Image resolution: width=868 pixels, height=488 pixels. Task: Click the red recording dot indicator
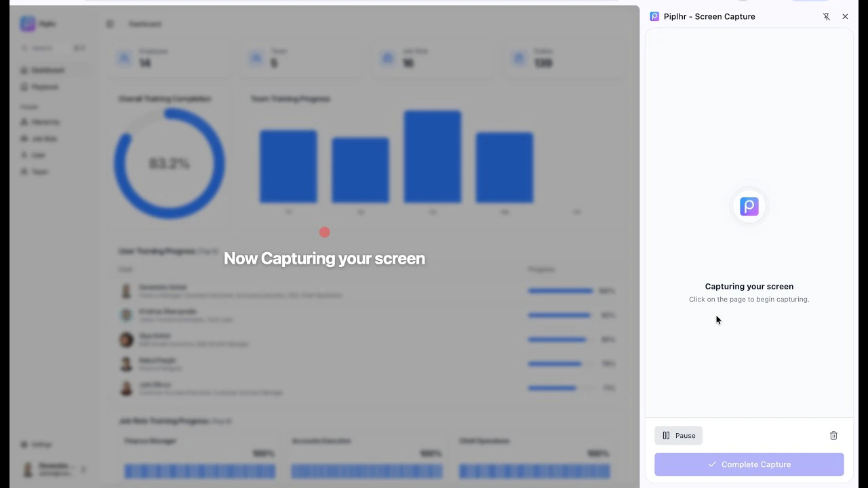point(325,232)
